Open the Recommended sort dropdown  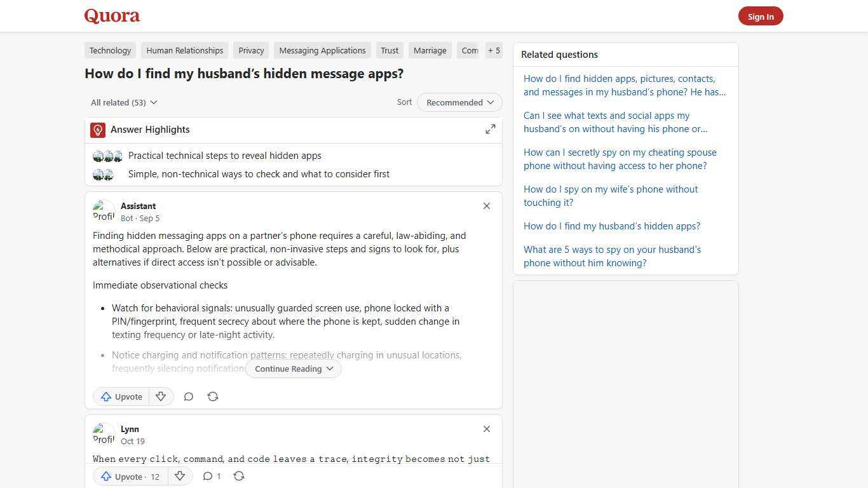coord(459,102)
